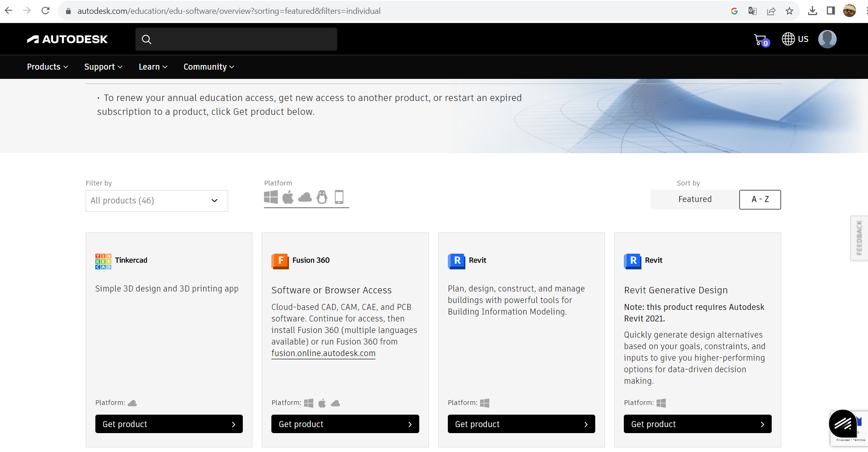Bookmark this page with the star
Screen dimensions: 868x452
tap(790, 11)
